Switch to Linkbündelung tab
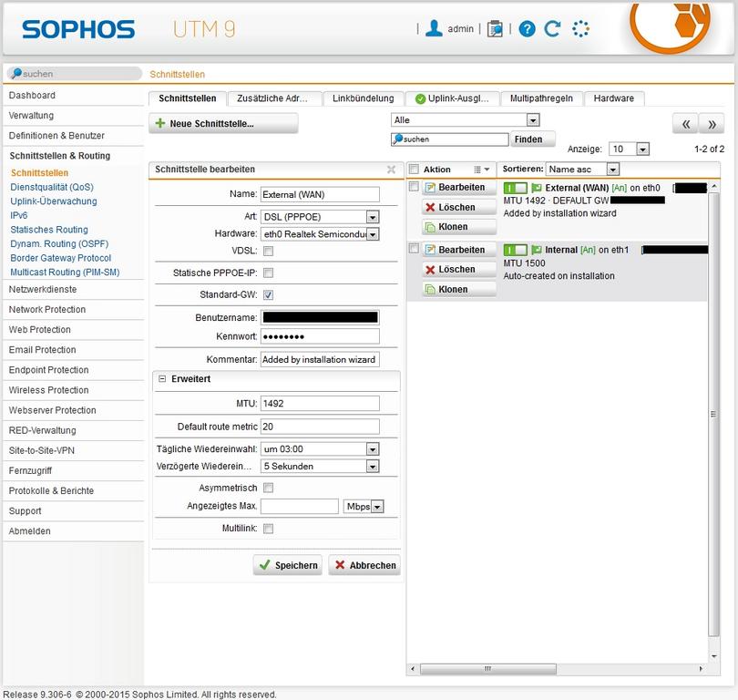 coord(364,98)
